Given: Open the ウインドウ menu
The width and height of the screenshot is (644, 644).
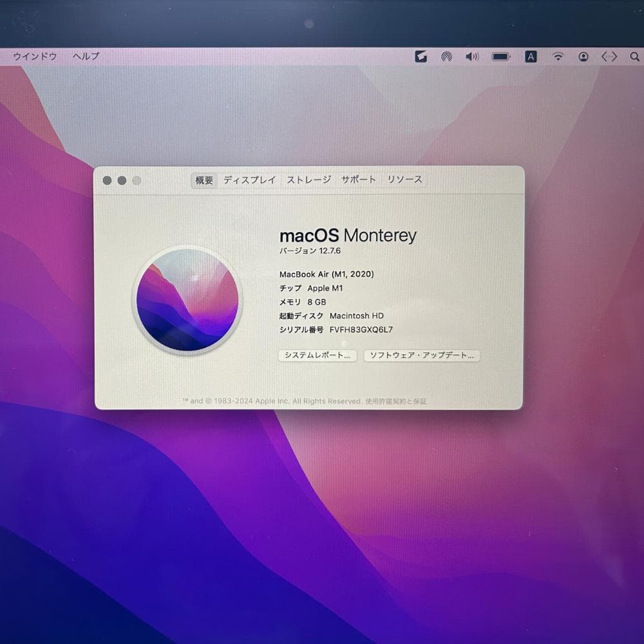Looking at the screenshot, I should pos(33,57).
